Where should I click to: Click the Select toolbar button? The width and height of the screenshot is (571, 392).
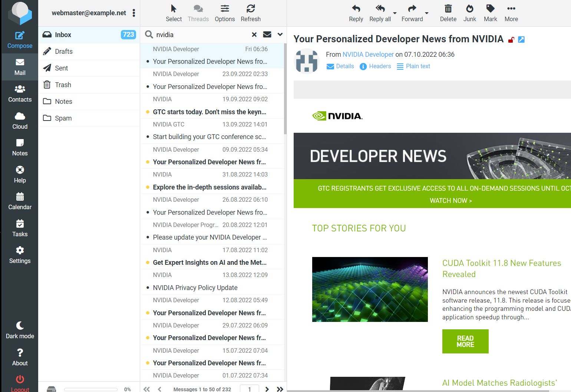174,13
